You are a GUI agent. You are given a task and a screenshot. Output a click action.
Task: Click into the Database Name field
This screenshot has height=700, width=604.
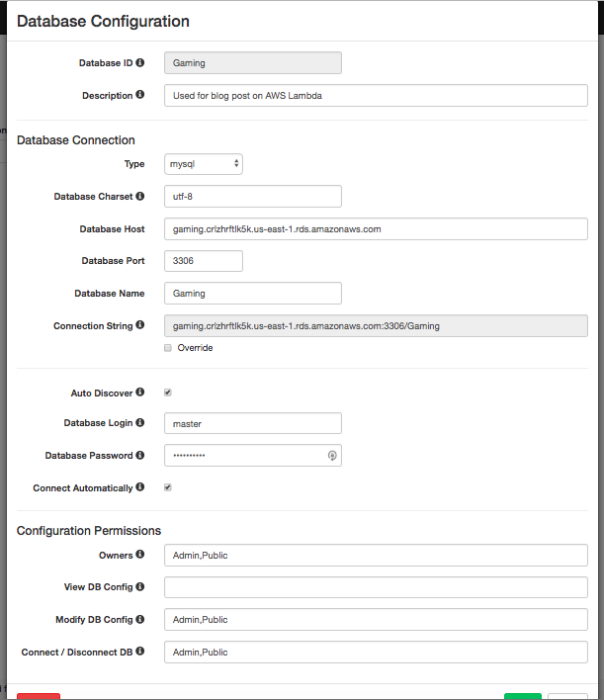[253, 294]
